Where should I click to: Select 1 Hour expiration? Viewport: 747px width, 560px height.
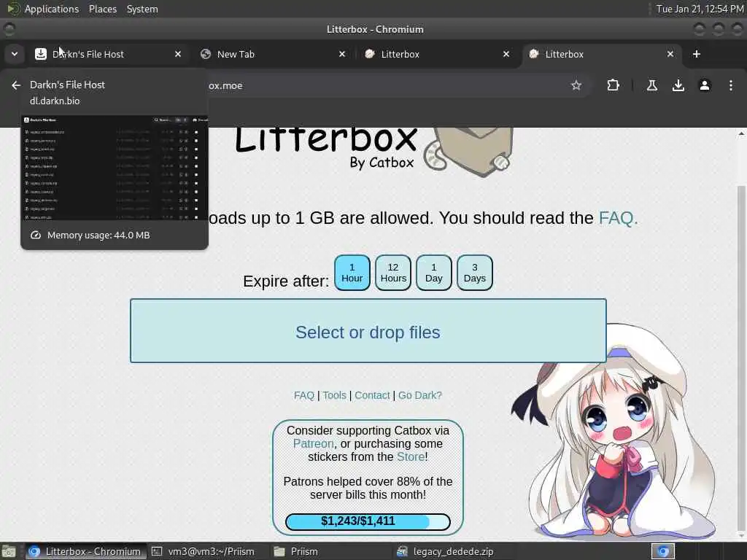click(x=352, y=273)
